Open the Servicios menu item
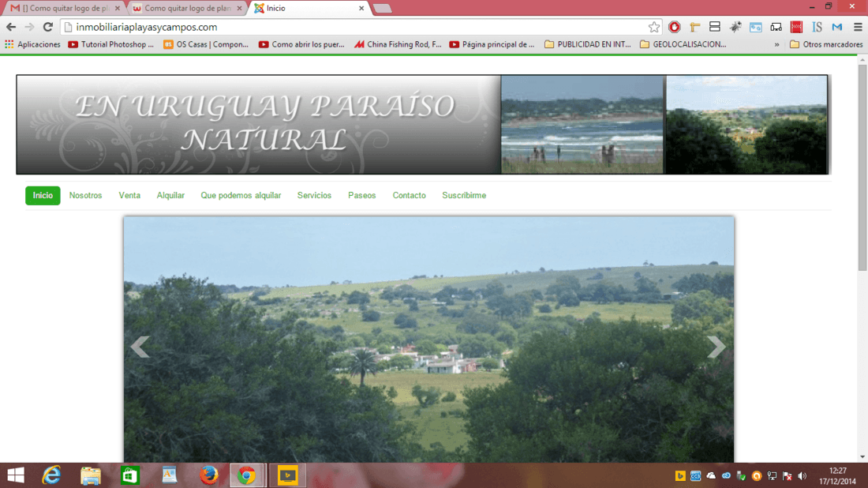This screenshot has width=868, height=488. click(x=314, y=196)
